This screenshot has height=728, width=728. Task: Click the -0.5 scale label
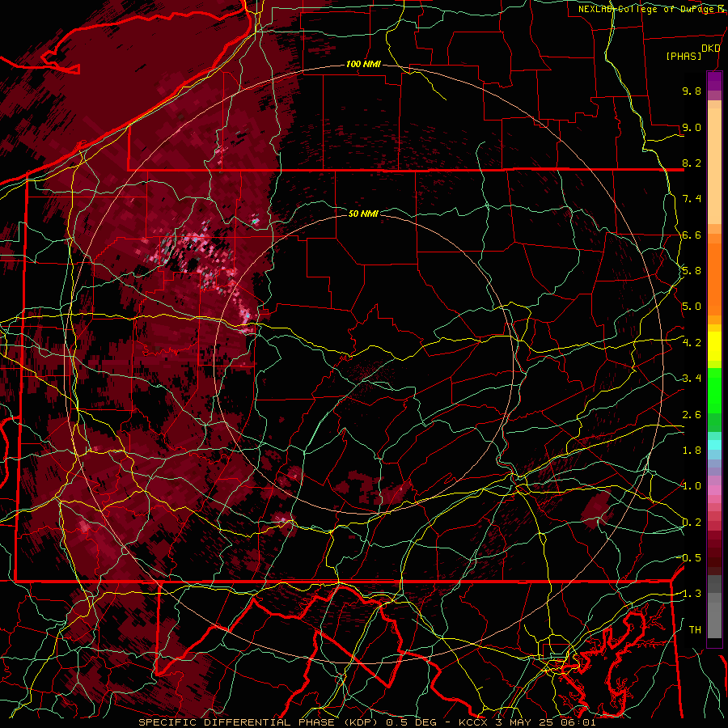coord(690,558)
